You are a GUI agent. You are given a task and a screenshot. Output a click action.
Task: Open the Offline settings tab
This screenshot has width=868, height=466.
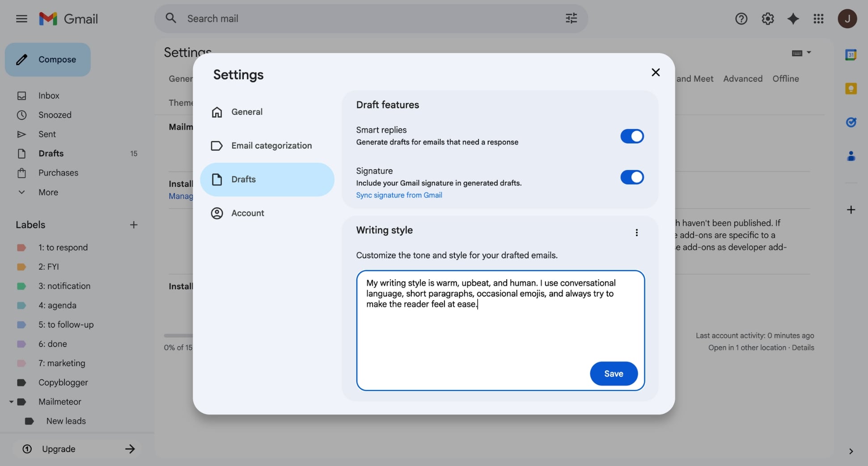[x=786, y=79]
